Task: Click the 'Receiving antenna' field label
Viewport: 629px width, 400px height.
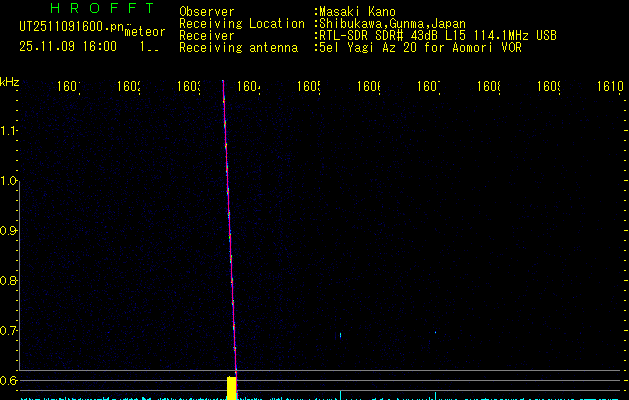Action: 238,47
